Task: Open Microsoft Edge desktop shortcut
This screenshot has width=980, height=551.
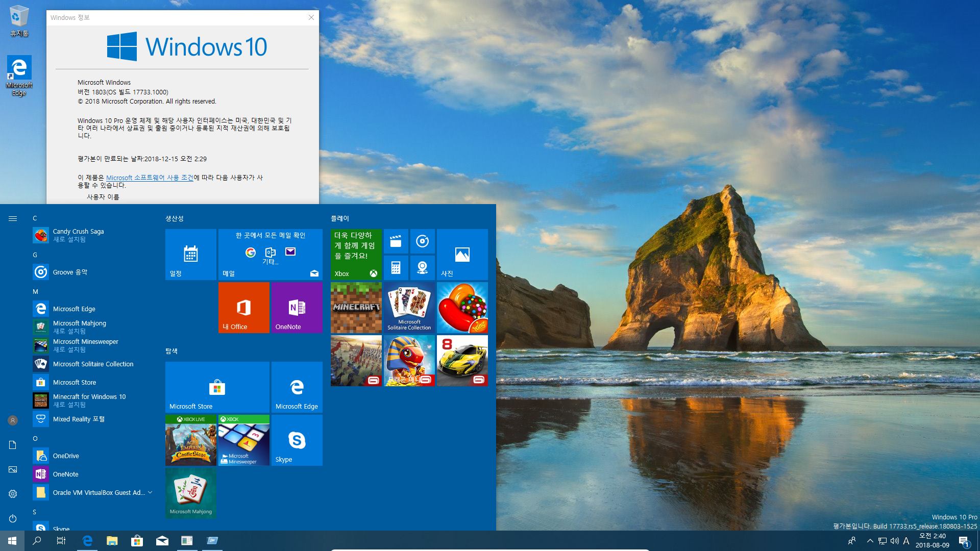Action: (x=19, y=76)
